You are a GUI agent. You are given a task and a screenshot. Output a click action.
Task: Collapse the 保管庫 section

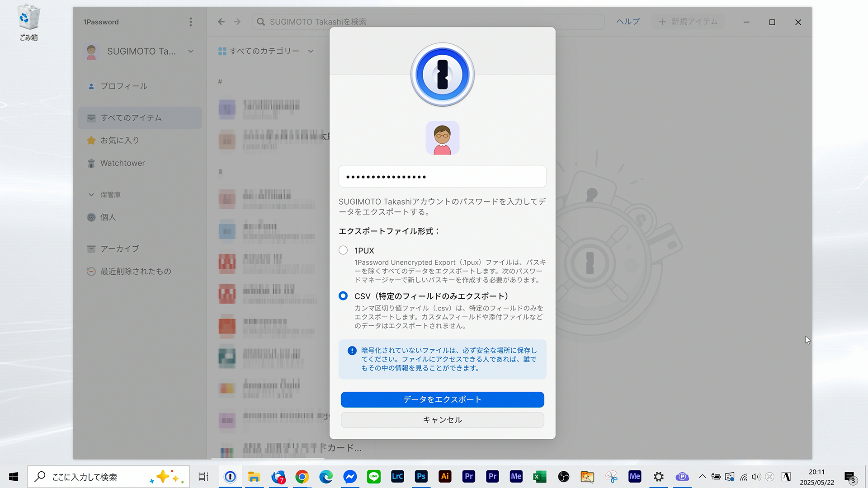pyautogui.click(x=91, y=195)
